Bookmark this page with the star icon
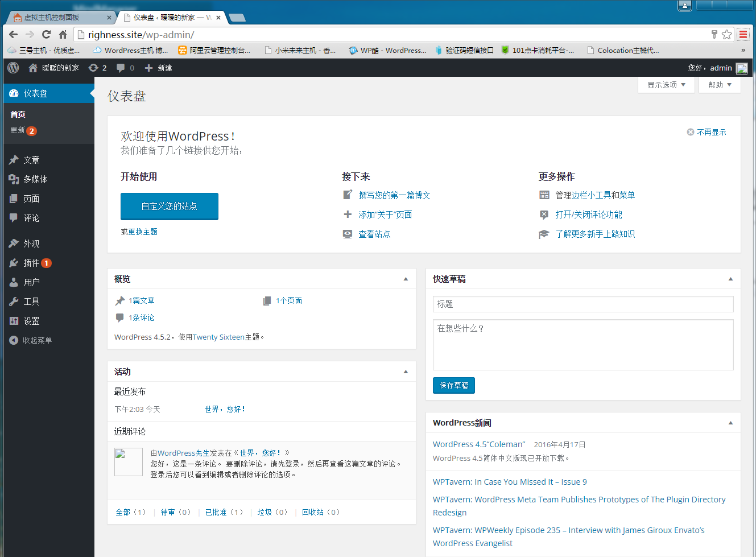 pyautogui.click(x=727, y=35)
